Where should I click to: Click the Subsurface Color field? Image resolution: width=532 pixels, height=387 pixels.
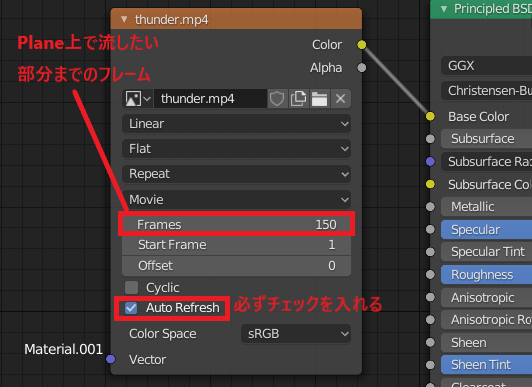[x=490, y=184]
